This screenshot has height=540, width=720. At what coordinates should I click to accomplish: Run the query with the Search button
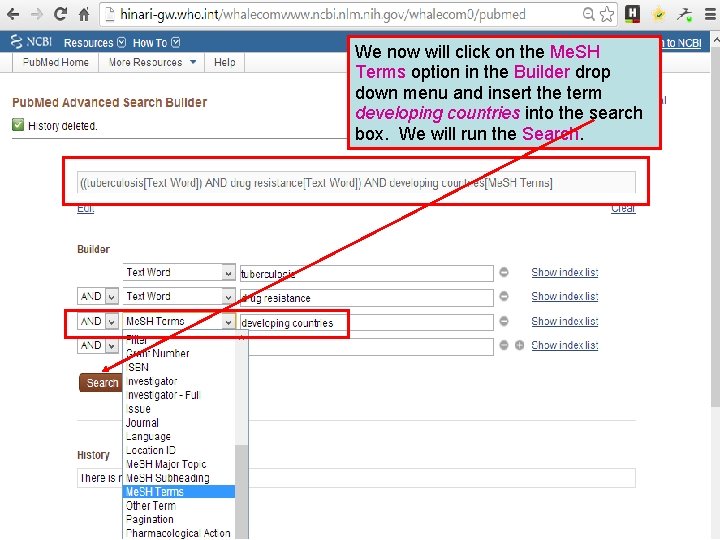click(x=102, y=382)
